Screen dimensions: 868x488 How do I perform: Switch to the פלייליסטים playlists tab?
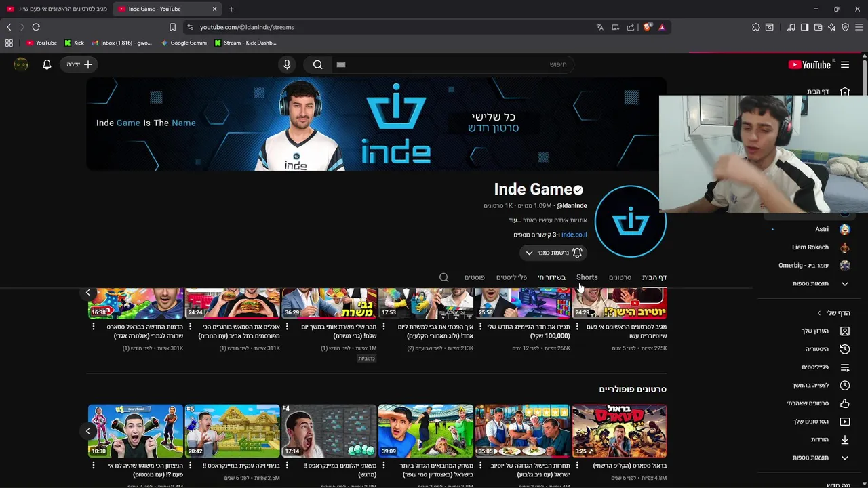point(511,277)
